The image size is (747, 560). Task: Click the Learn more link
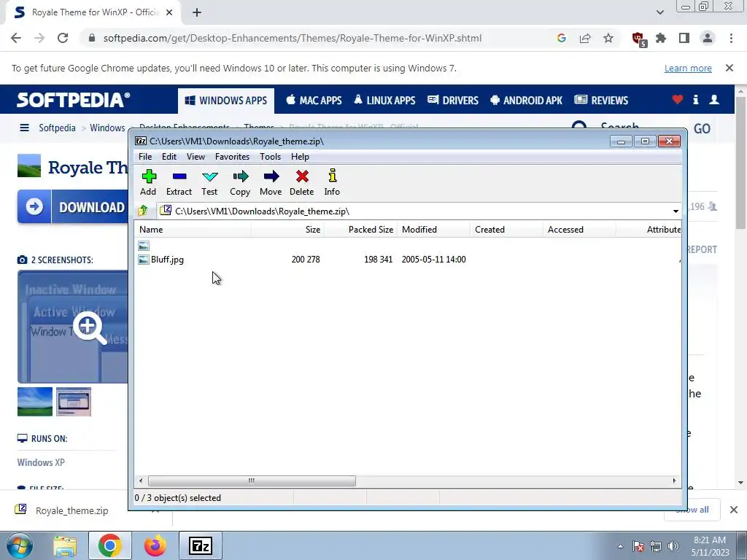pyautogui.click(x=688, y=68)
